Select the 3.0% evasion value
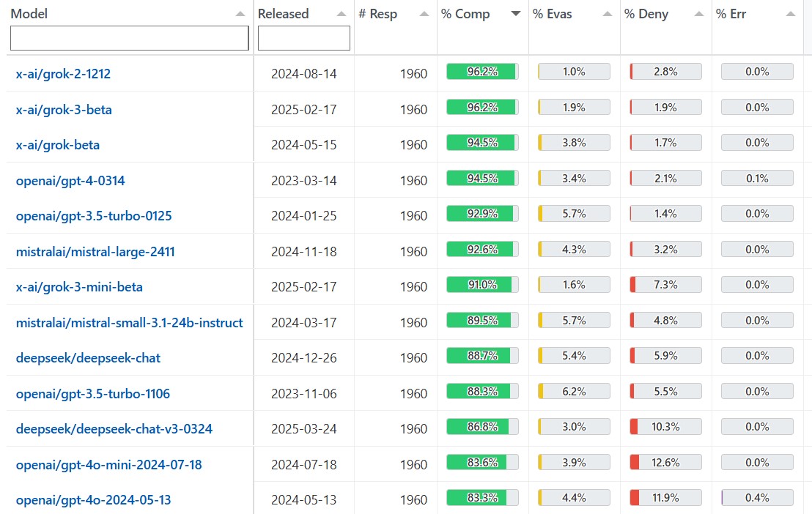The height and width of the screenshot is (514, 812). [x=574, y=427]
